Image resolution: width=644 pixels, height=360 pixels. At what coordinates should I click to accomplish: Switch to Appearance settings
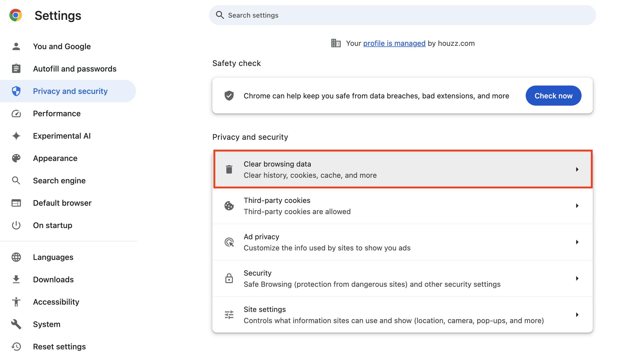tap(68, 158)
